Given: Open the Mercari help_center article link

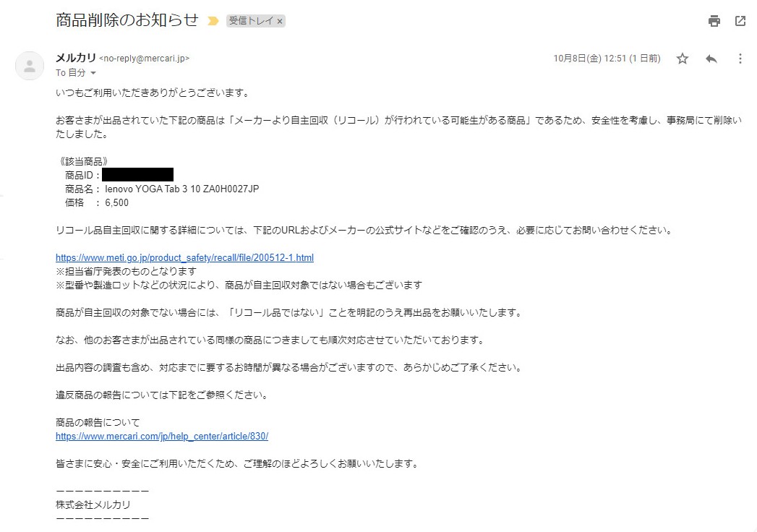Looking at the screenshot, I should coord(162,436).
